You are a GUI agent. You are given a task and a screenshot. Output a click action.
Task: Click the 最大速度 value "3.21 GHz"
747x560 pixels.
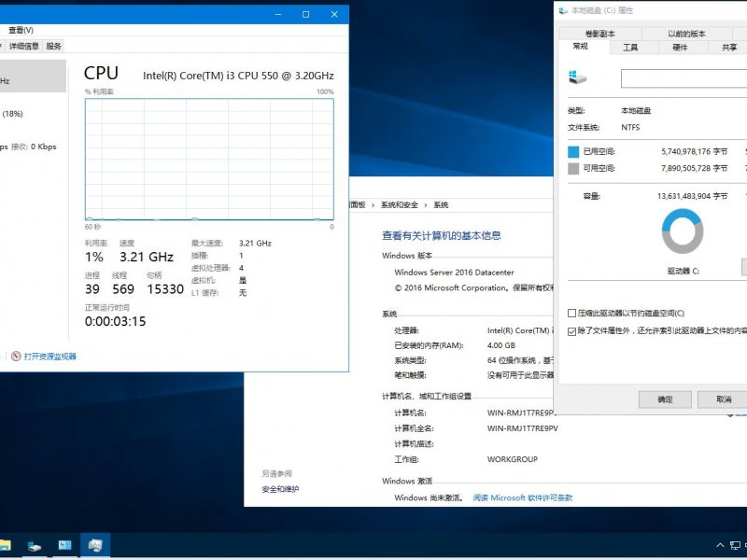[x=255, y=244]
